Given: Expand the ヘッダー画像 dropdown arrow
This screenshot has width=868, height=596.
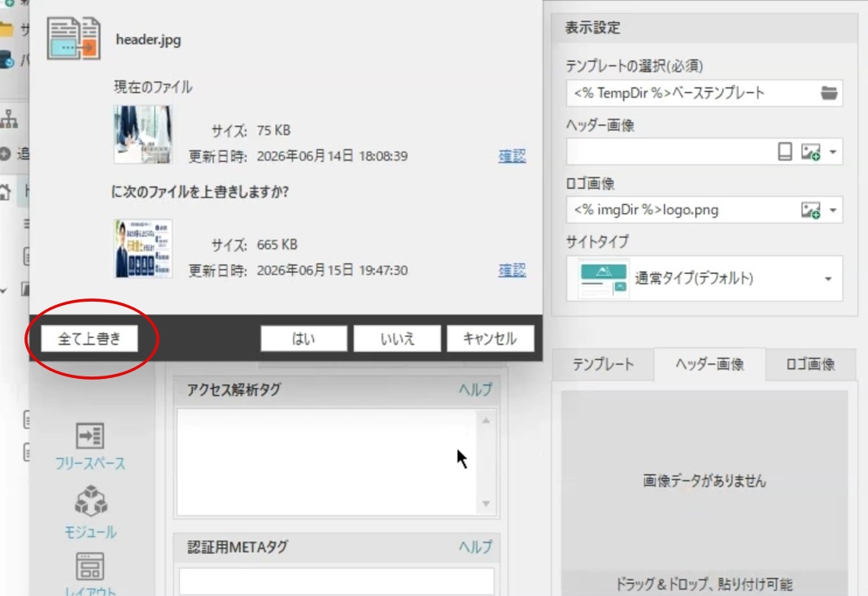Looking at the screenshot, I should tap(832, 151).
